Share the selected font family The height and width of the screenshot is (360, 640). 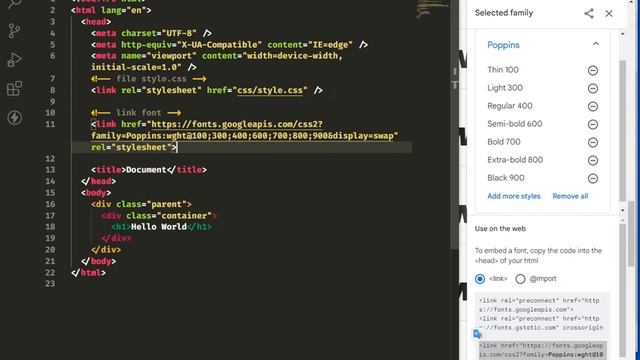pyautogui.click(x=589, y=13)
